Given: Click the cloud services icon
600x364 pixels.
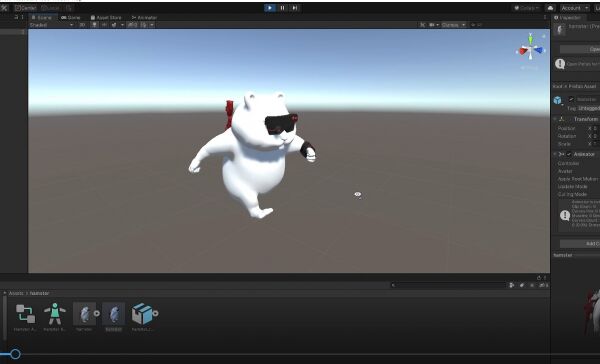Looking at the screenshot, I should click(x=550, y=8).
